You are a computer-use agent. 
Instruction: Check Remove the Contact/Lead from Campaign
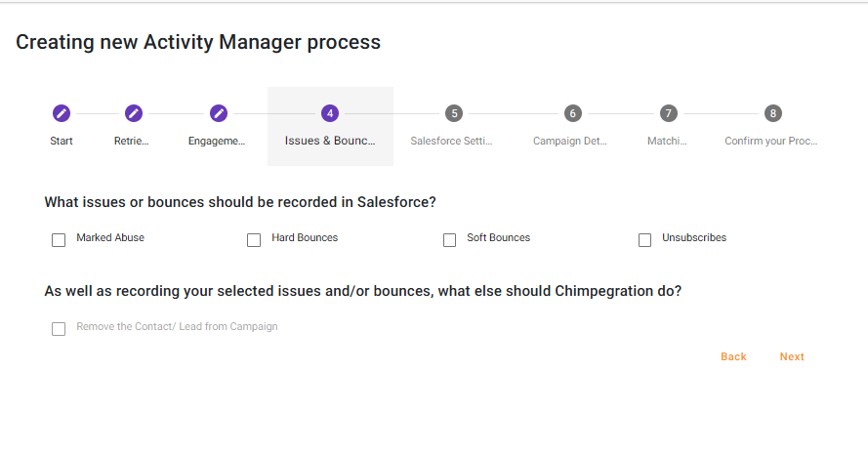pyautogui.click(x=59, y=328)
